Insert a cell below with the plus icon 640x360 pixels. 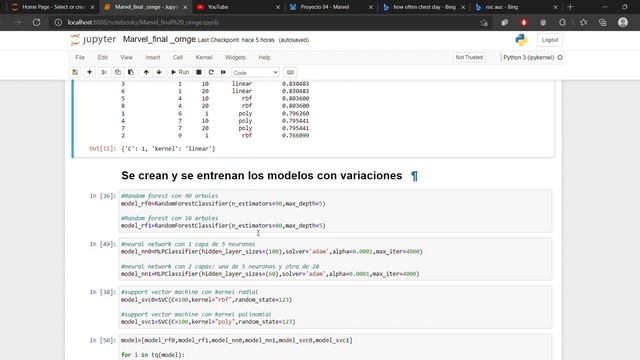pos(89,72)
